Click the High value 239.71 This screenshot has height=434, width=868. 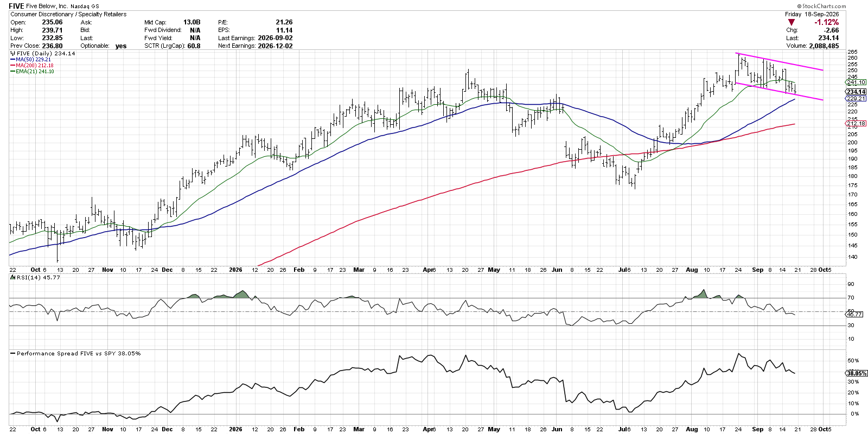[52, 30]
